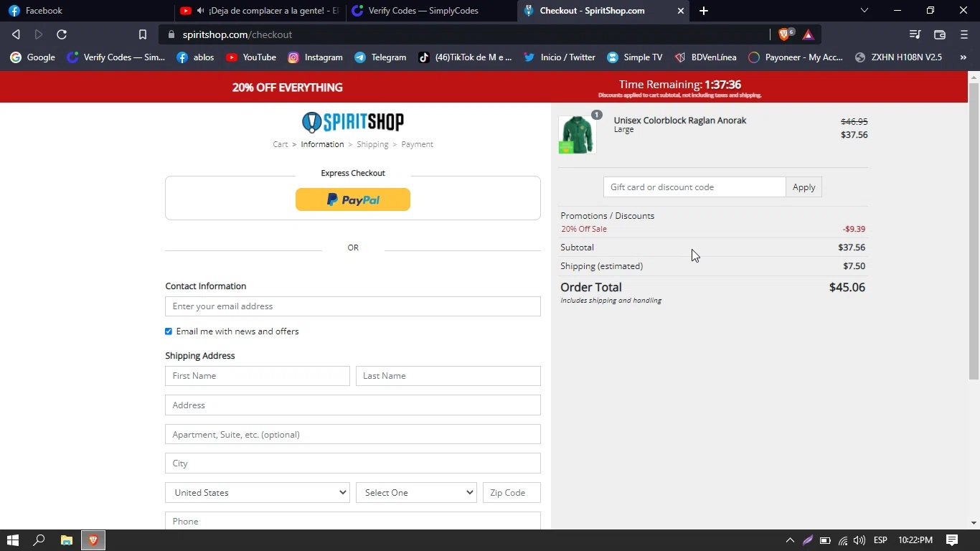Open the browser main menu icon
Screen dimensions: 980x551
pyautogui.click(x=963, y=34)
